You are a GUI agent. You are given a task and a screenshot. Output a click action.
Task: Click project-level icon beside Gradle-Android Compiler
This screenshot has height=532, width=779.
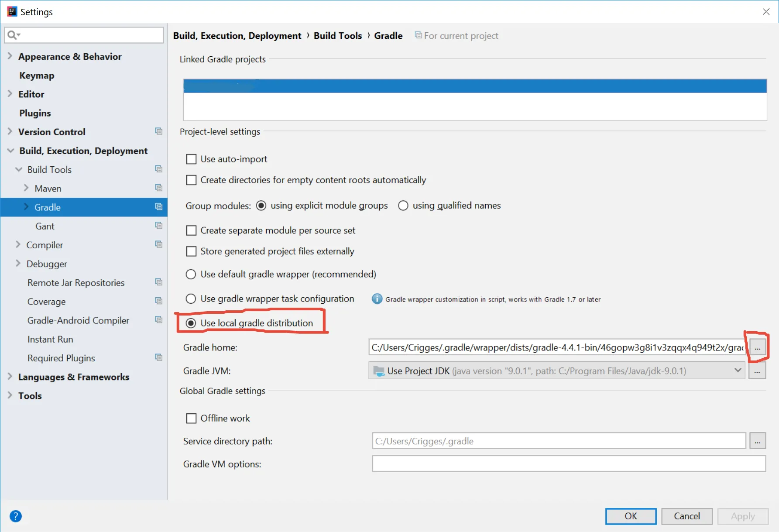point(159,320)
